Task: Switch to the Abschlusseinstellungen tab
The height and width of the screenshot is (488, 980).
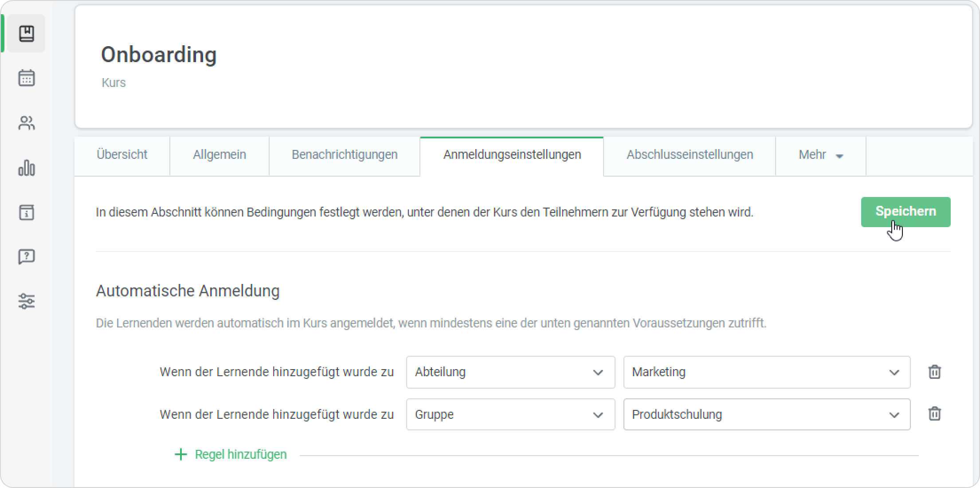Action: [690, 155]
